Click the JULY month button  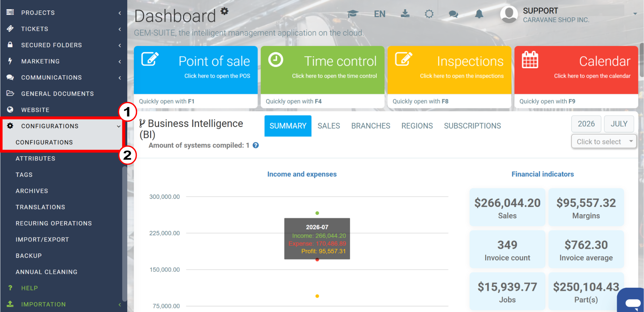619,124
